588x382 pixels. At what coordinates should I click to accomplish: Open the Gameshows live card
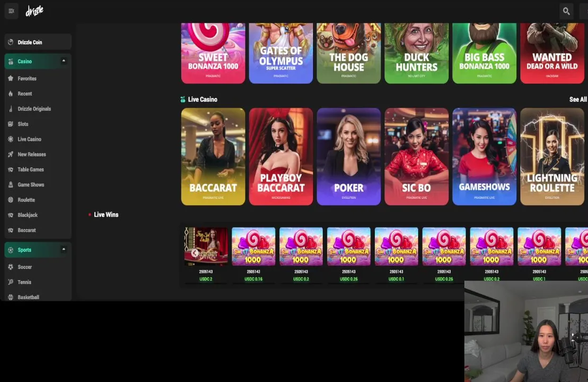[485, 157]
